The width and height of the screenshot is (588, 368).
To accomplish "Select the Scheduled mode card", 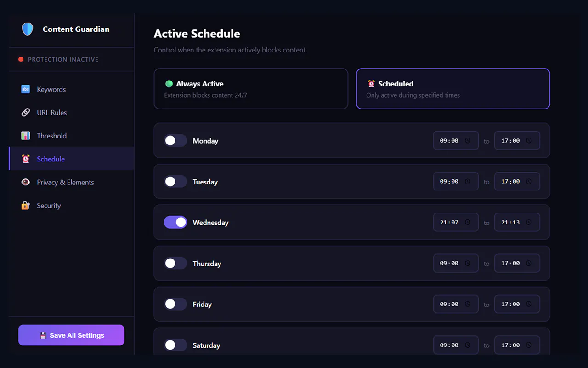I will click(453, 89).
